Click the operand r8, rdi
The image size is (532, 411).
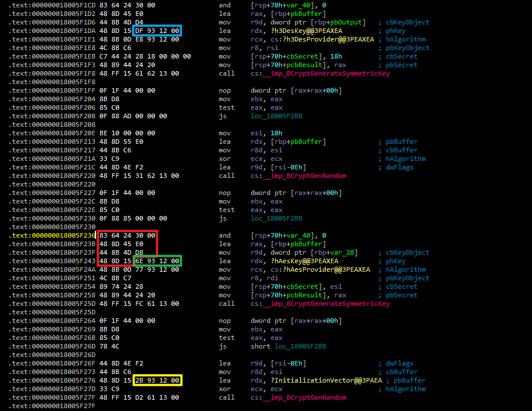tap(264, 278)
